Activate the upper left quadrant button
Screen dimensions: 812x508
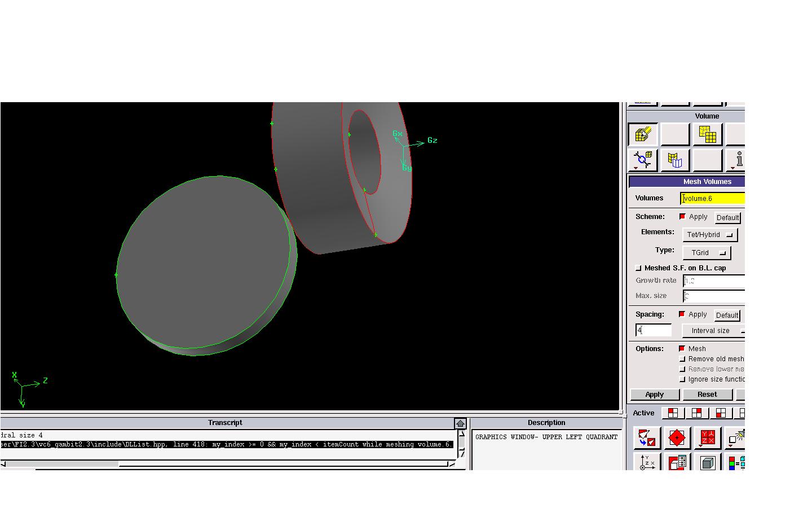pos(673,413)
